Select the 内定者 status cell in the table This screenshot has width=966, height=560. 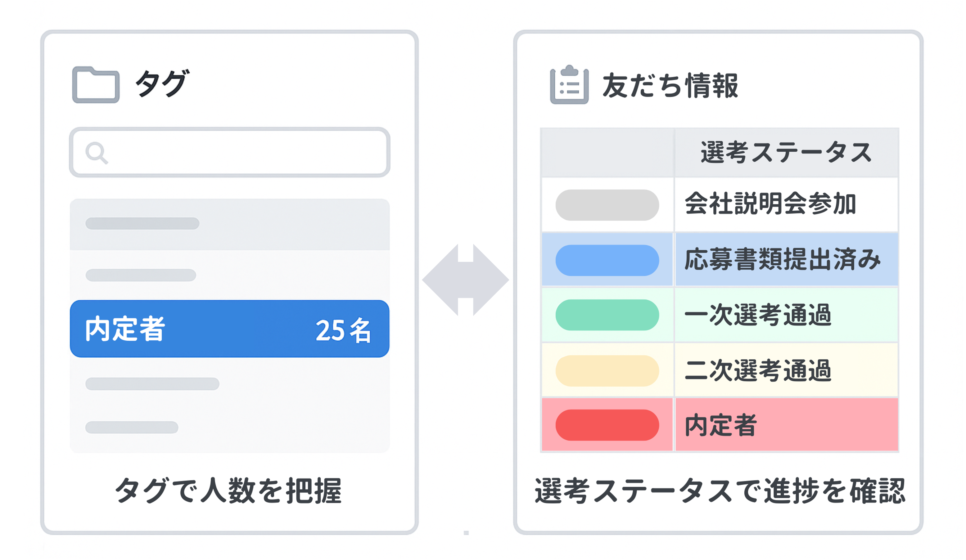tap(786, 424)
